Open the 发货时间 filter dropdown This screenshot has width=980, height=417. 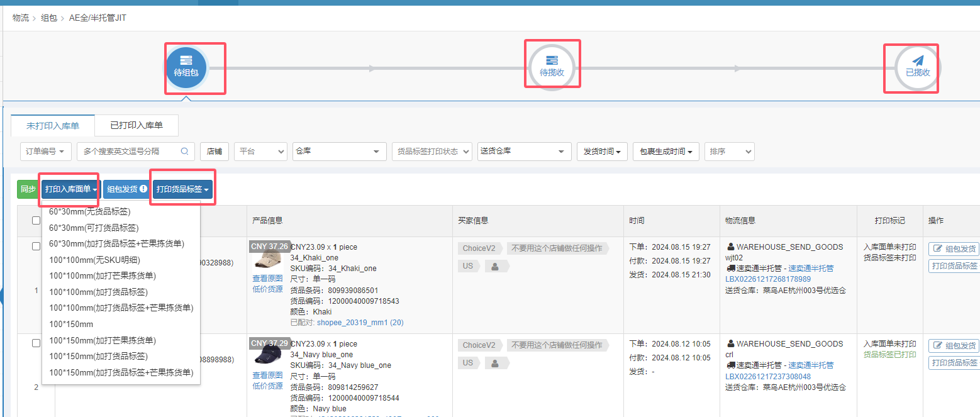tap(602, 152)
